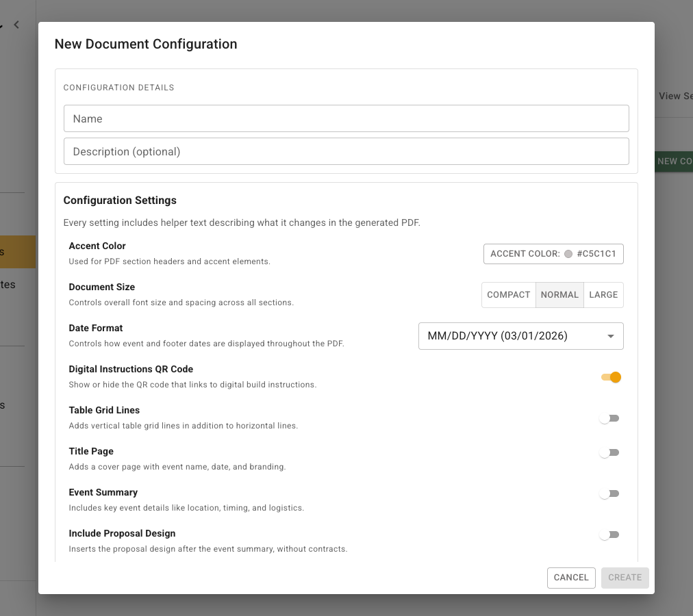The image size is (693, 616).
Task: Click the Name input field
Action: tap(346, 118)
